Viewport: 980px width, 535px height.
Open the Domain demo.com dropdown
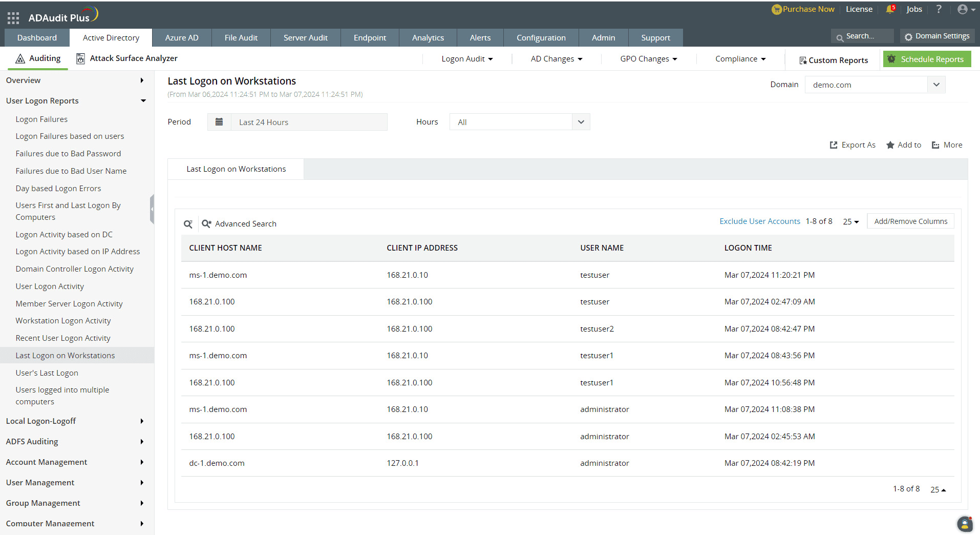(875, 85)
